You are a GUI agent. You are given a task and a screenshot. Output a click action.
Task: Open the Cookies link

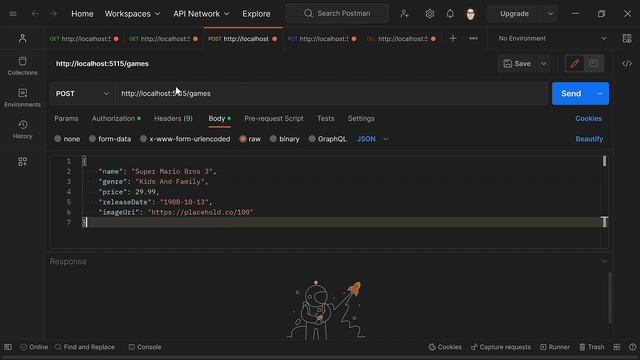tap(588, 118)
